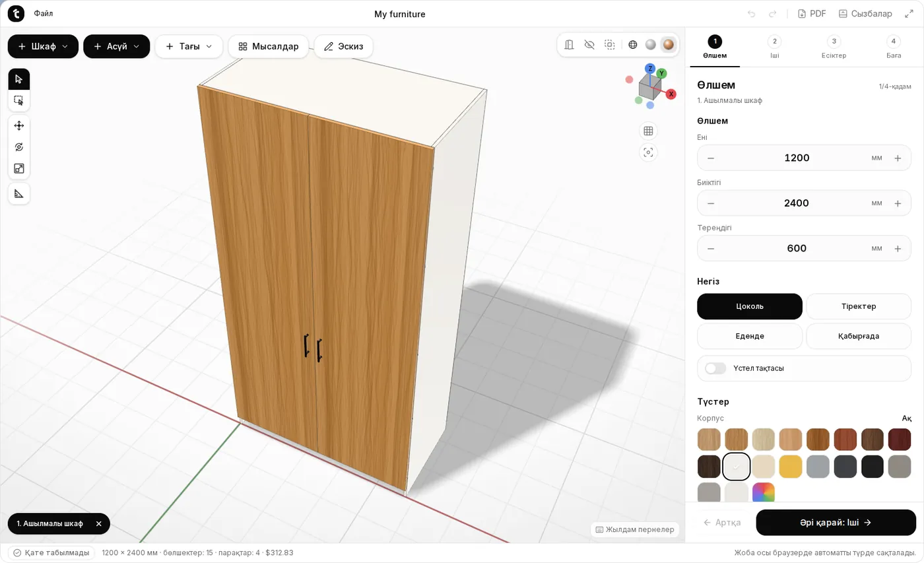This screenshot has height=563, width=924.
Task: Pick the dark red wood swatch
Action: point(900,440)
